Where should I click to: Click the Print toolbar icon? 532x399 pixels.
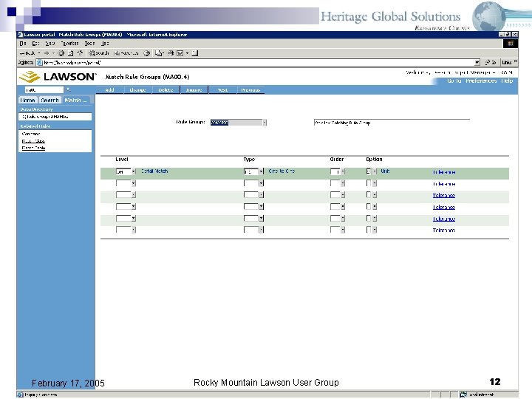171,53
